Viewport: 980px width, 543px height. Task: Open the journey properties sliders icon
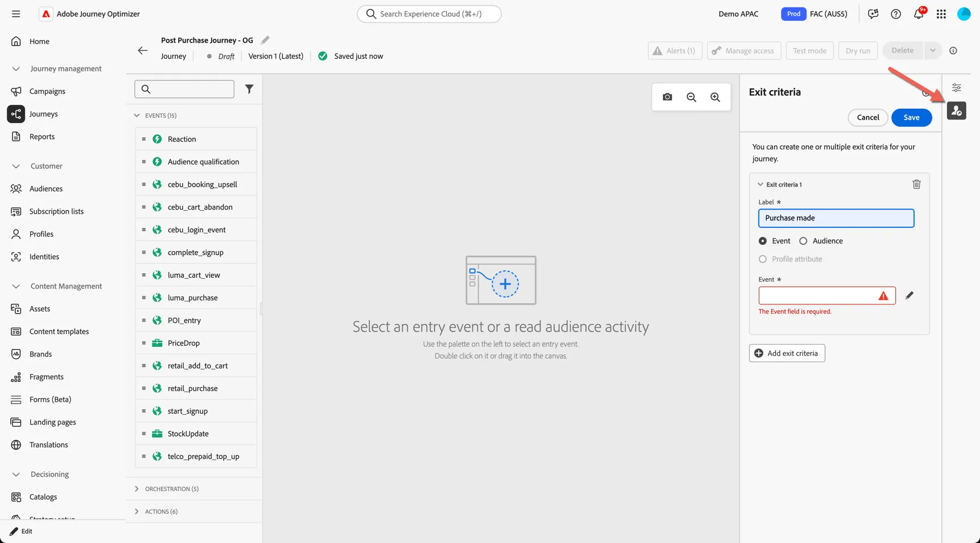click(957, 88)
